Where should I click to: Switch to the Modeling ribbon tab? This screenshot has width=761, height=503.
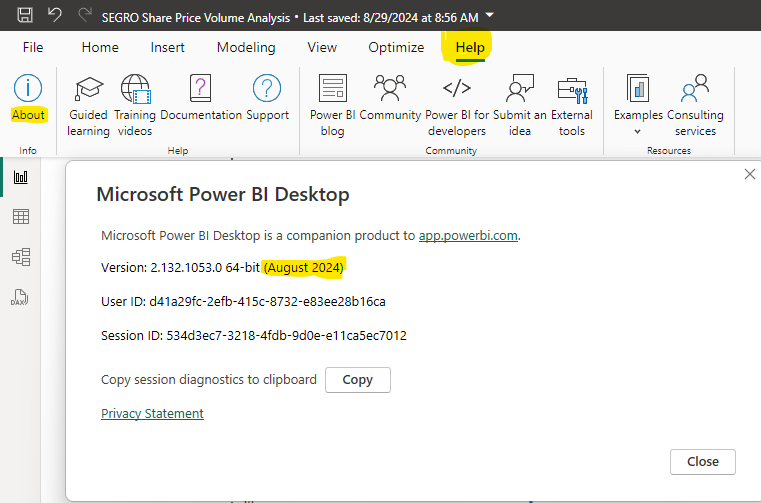click(x=246, y=47)
